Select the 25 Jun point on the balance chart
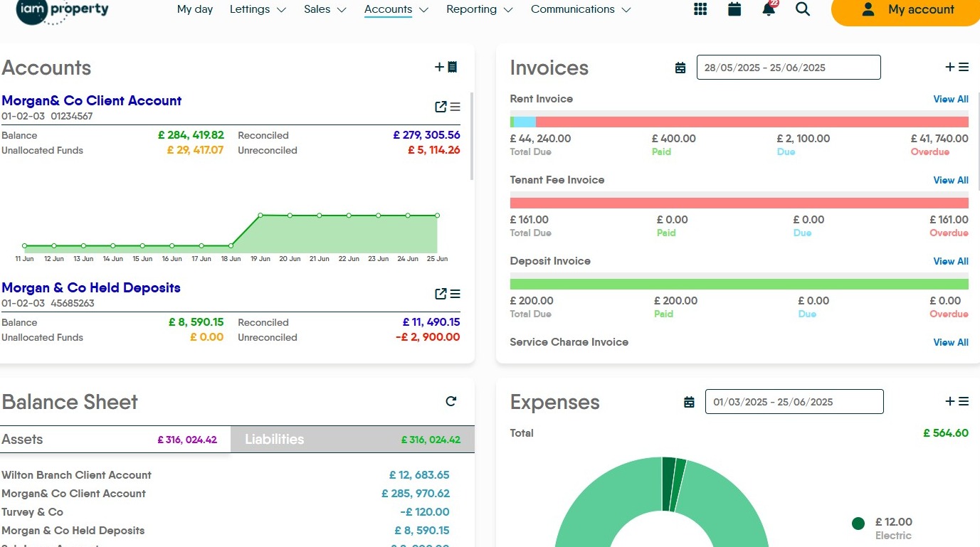980x547 pixels. [x=437, y=215]
